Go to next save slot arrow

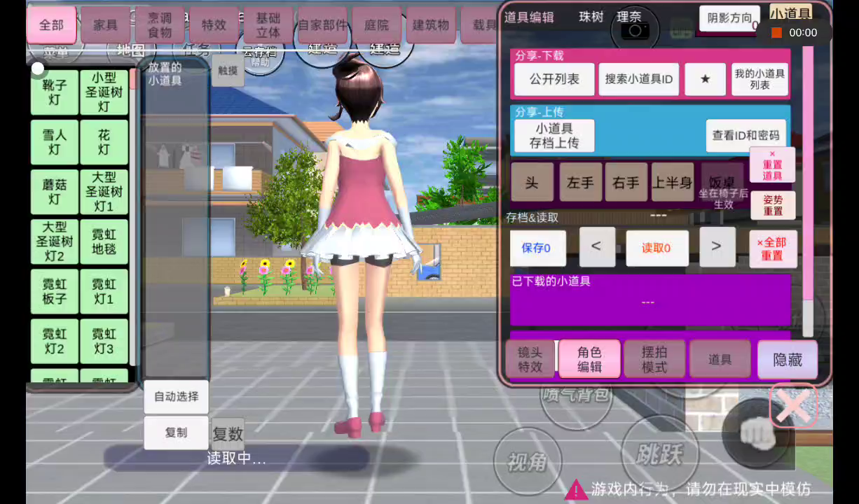(x=716, y=246)
